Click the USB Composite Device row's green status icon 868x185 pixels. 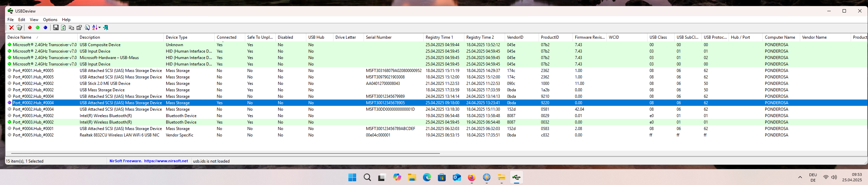9,45
